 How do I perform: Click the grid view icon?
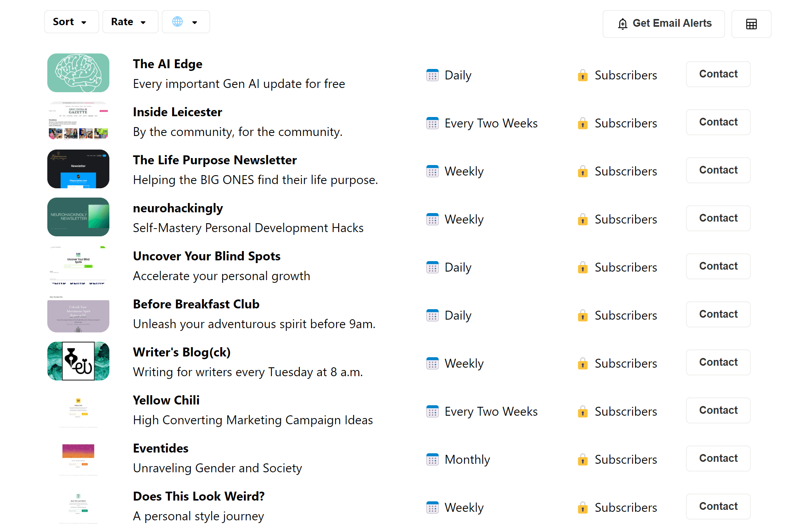point(751,24)
